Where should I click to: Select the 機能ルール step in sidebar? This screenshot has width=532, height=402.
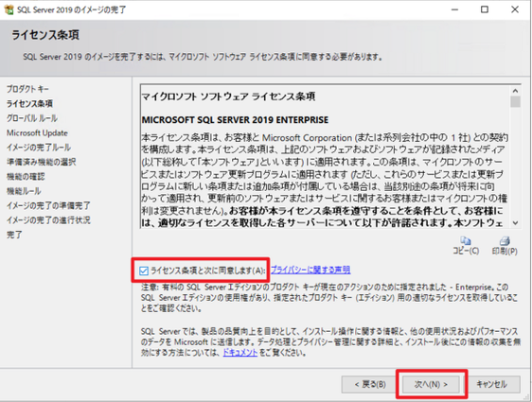point(24,191)
